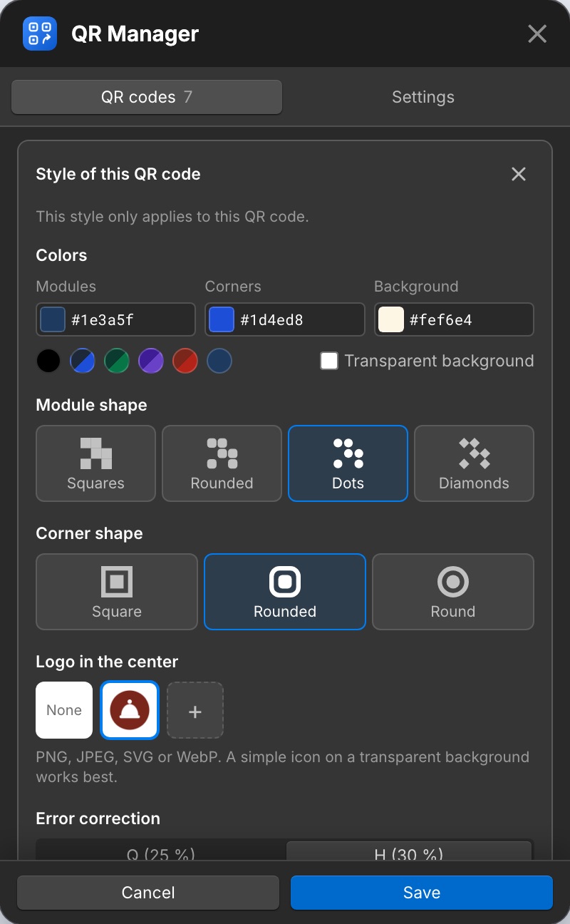Viewport: 570px width, 924px height.
Task: Apply the green two-tone color preset
Action: click(x=117, y=361)
